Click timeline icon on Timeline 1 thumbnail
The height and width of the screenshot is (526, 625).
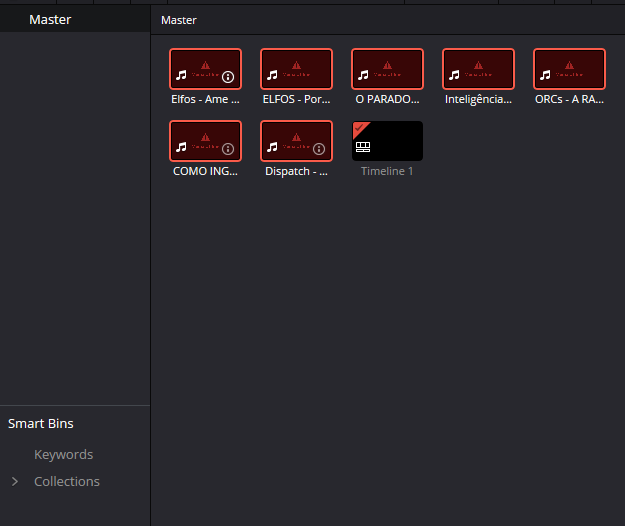pyautogui.click(x=363, y=147)
